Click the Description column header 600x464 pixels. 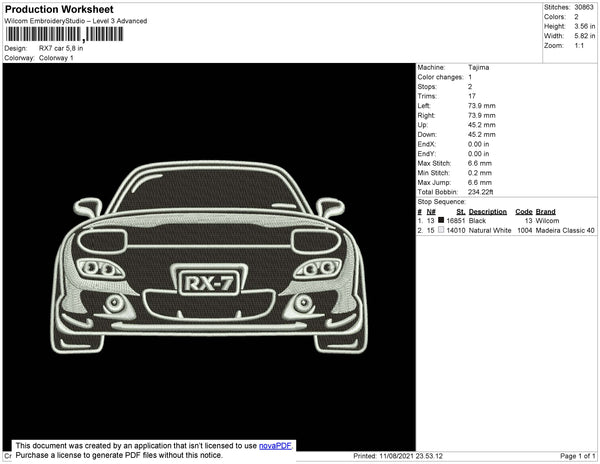487,211
